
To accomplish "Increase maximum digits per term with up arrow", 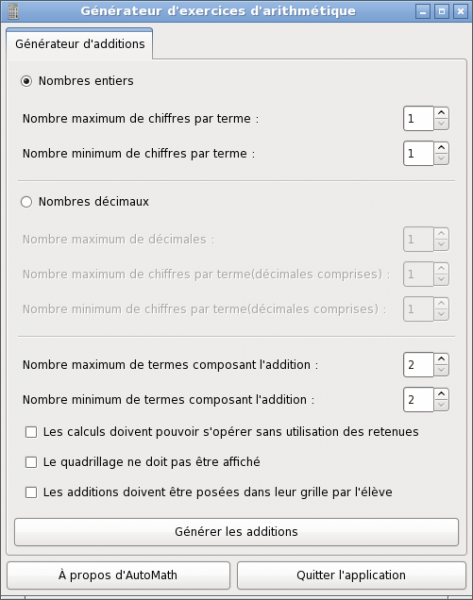I will click(441, 113).
